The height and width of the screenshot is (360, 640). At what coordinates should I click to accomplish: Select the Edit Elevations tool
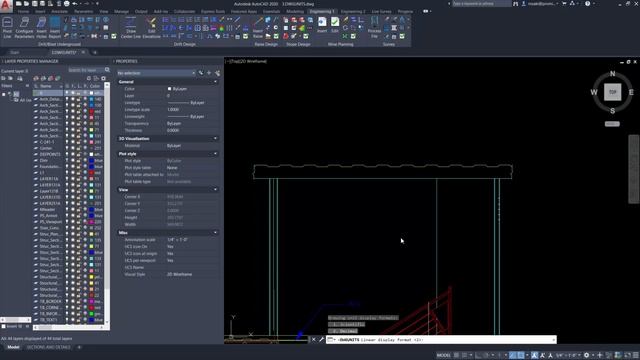point(151,28)
